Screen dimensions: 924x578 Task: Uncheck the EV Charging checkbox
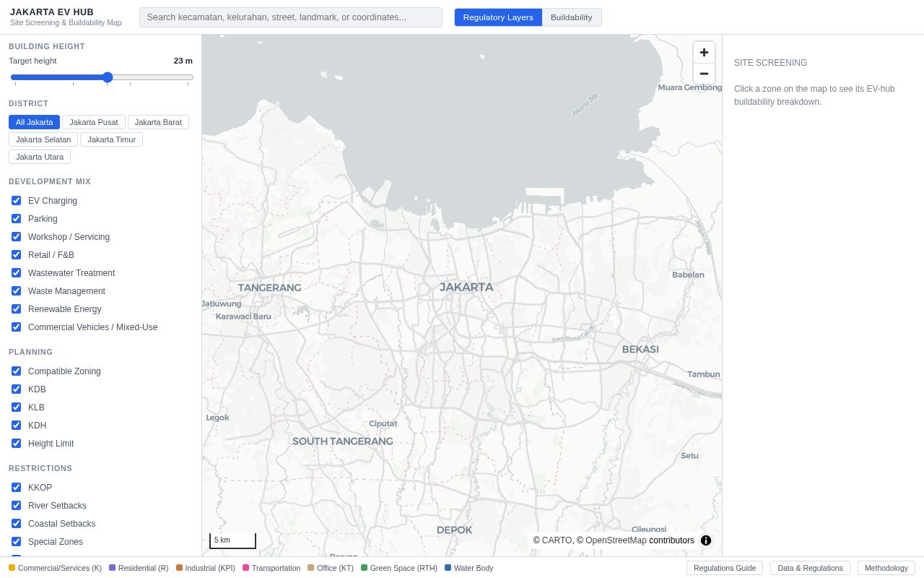point(16,201)
